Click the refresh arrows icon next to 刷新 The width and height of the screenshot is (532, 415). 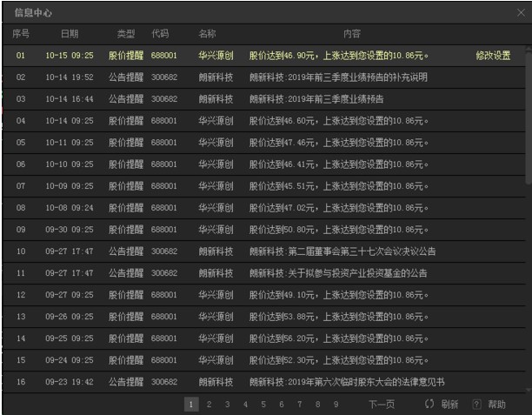click(429, 405)
